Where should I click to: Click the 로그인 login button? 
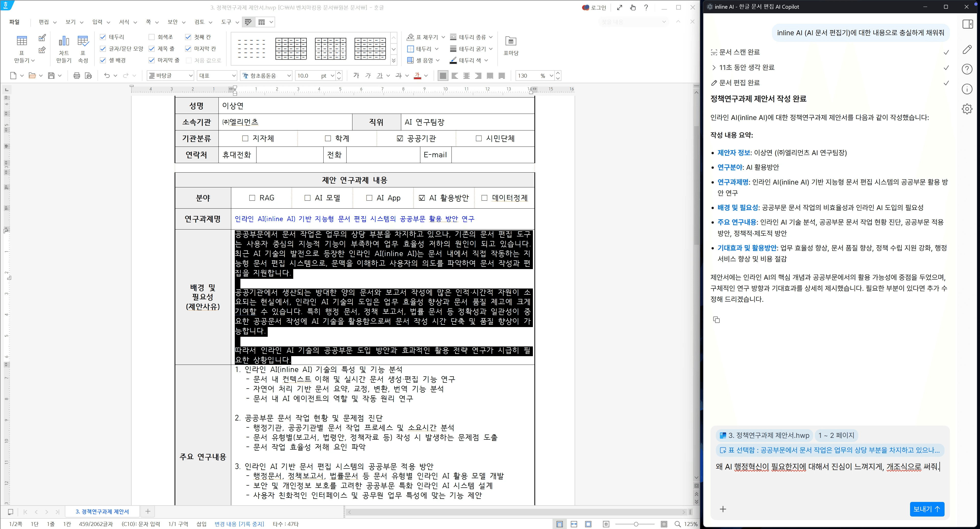click(595, 7)
